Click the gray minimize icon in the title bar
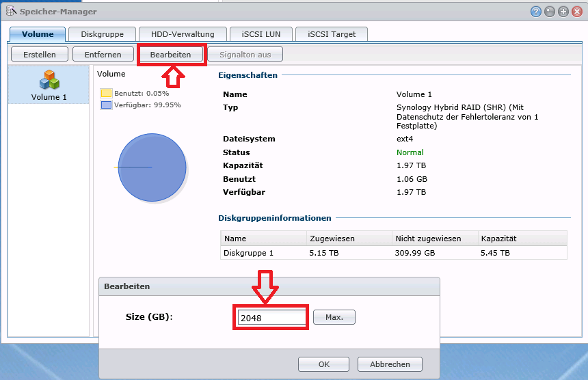This screenshot has height=380, width=588. click(x=549, y=12)
